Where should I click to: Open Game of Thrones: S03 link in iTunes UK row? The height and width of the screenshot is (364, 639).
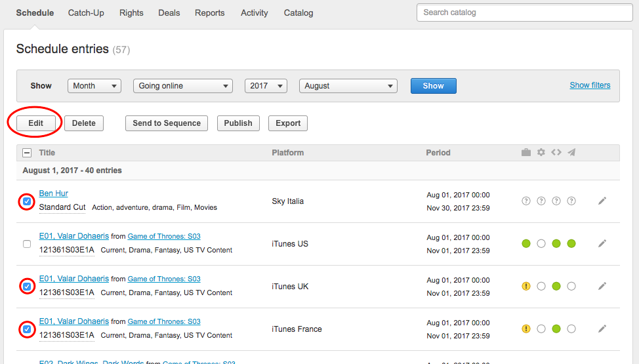(x=164, y=279)
